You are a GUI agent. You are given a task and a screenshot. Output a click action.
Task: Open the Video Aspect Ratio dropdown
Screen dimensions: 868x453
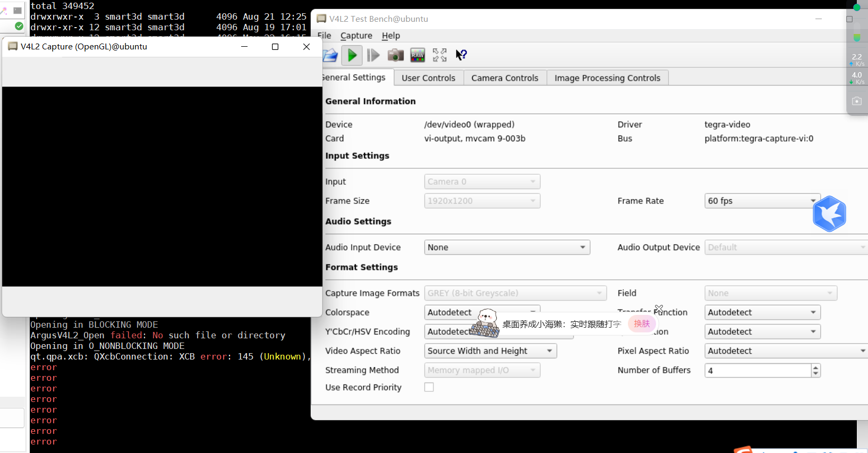(x=490, y=351)
